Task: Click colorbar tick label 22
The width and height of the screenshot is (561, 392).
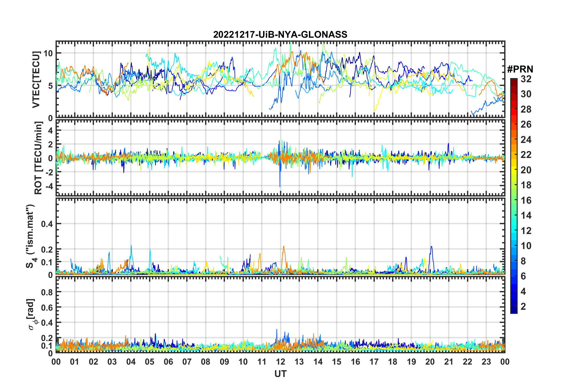Action: pyautogui.click(x=526, y=154)
